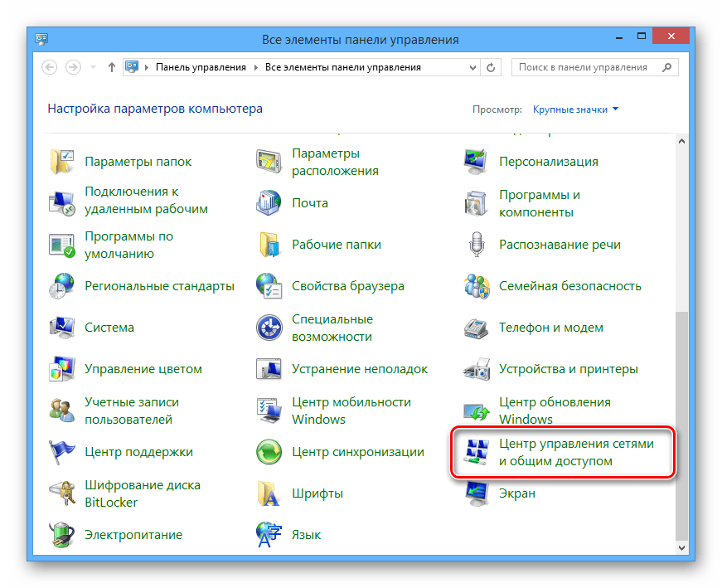Image resolution: width=722 pixels, height=588 pixels.
Task: Open the Семейная безопасность icon
Action: pos(477,286)
